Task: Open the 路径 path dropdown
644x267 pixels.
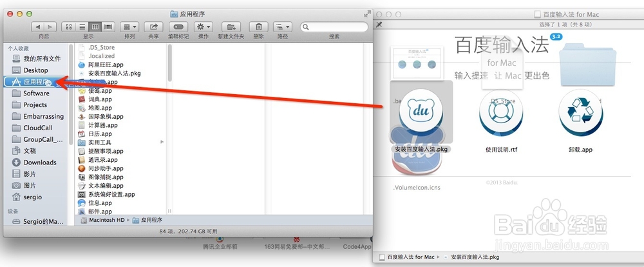Action: [x=283, y=27]
